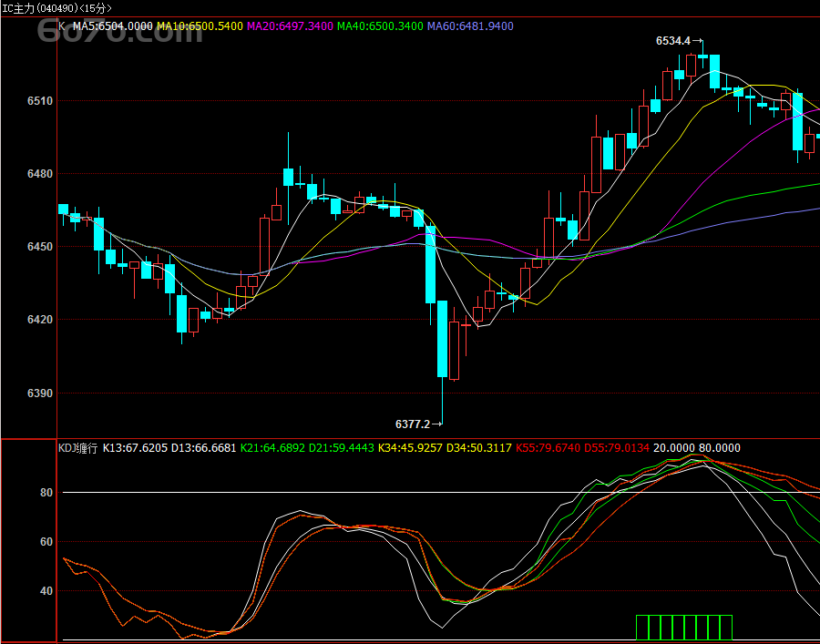
Task: Select the D21:59.4443 value
Action: tap(342, 448)
